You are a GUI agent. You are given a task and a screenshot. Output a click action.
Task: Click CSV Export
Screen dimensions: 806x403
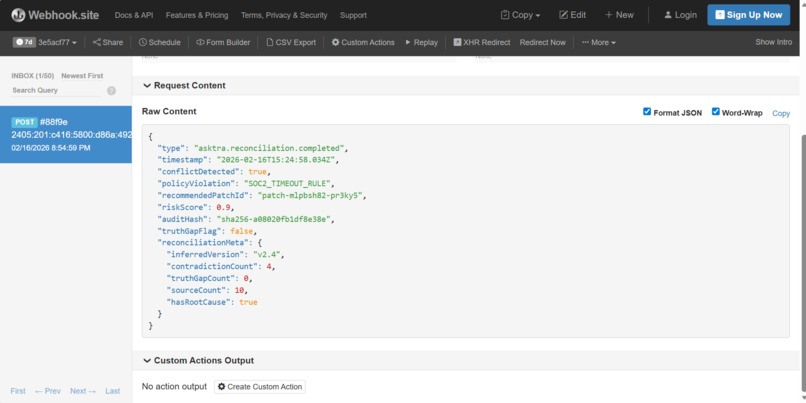pos(291,43)
